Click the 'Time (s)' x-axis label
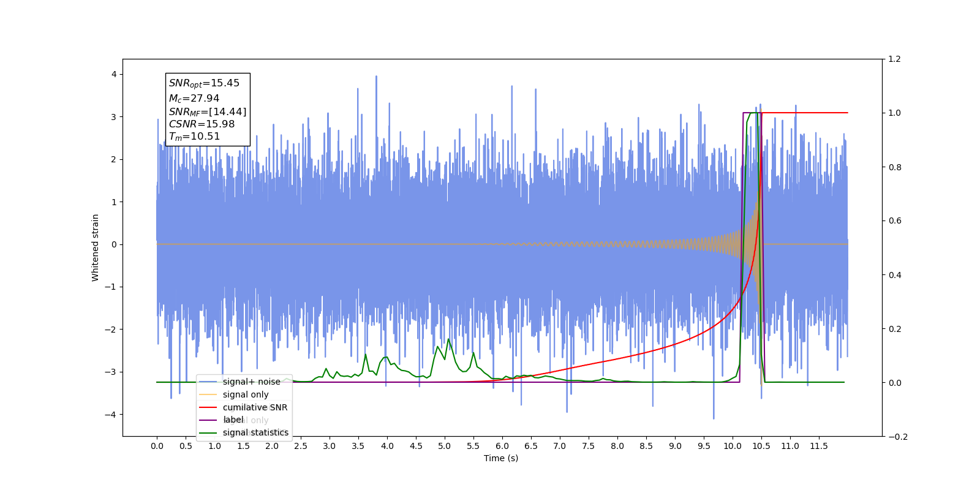The image size is (980, 490). point(501,458)
